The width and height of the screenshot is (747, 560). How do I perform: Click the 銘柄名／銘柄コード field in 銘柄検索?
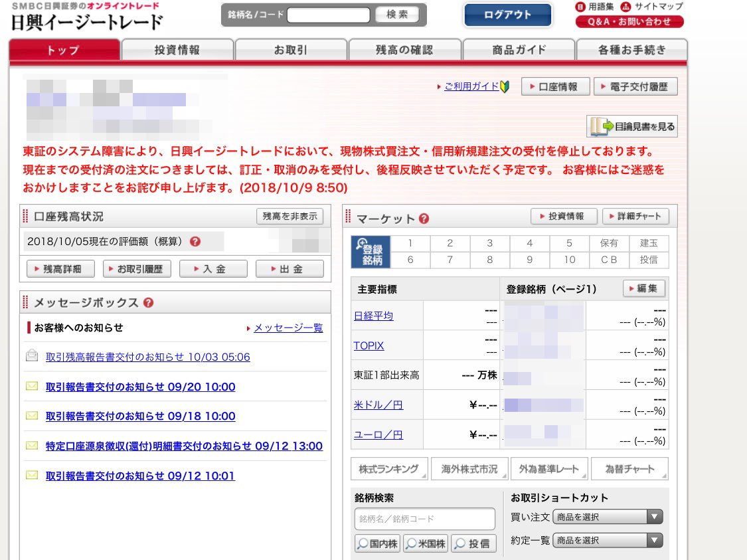coord(424,519)
